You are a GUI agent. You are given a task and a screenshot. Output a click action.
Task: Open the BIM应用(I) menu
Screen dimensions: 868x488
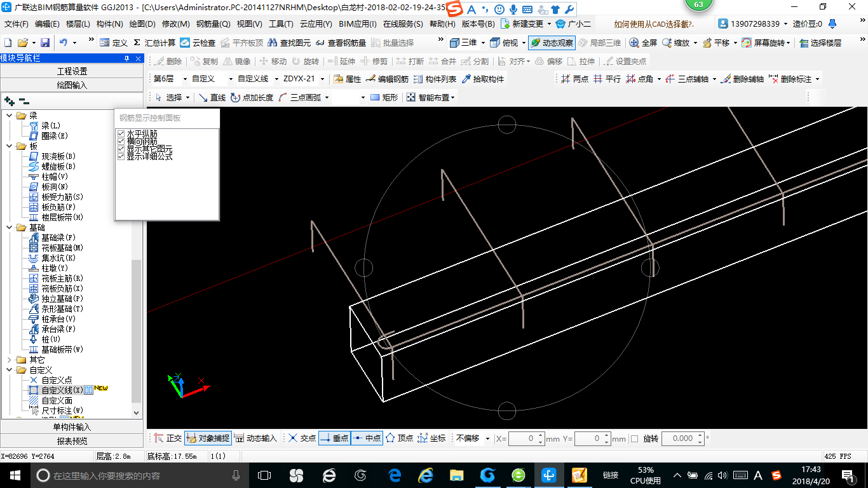tap(358, 24)
